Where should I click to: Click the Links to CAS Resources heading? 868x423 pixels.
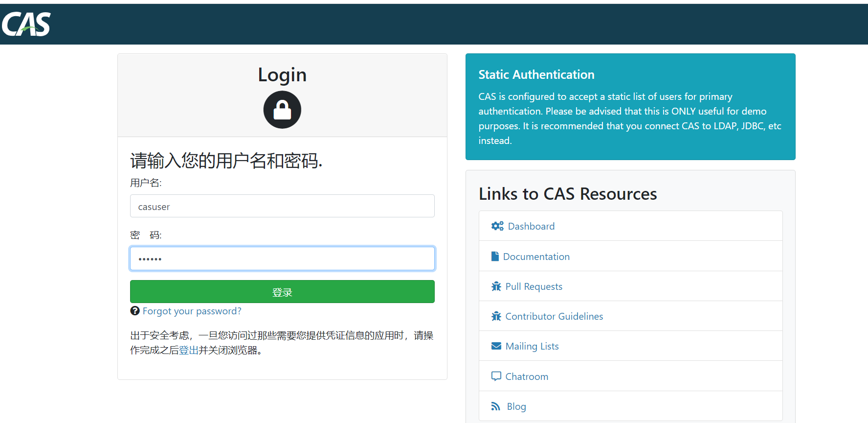[568, 194]
